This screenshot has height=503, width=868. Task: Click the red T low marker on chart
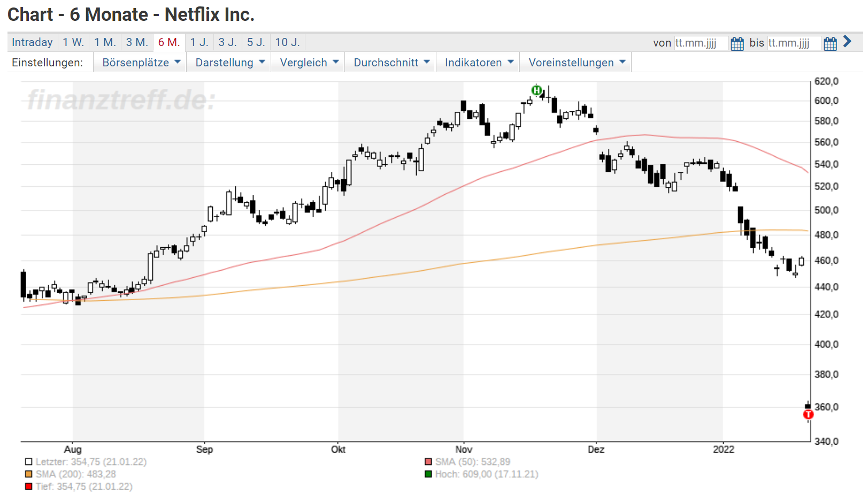(x=808, y=414)
